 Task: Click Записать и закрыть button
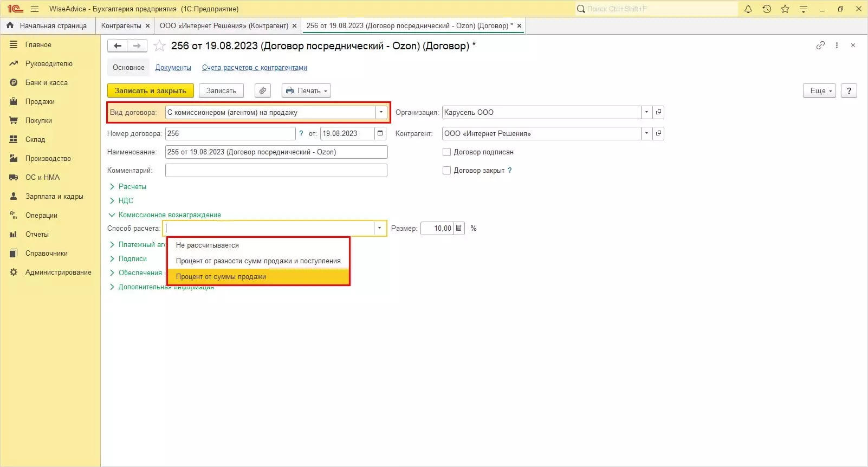tap(151, 91)
